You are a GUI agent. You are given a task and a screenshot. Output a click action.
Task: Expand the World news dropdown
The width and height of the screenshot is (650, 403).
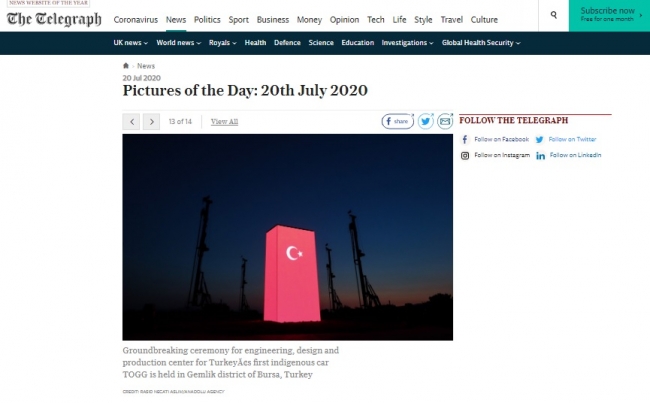(178, 43)
